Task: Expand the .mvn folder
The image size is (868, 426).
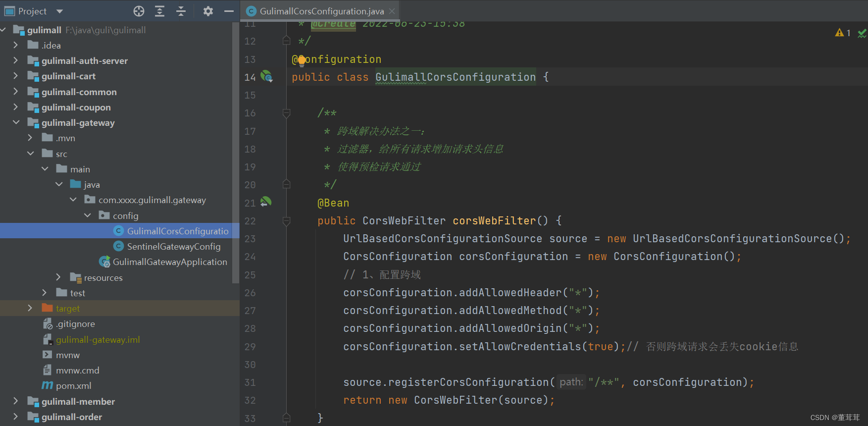Action: [x=30, y=138]
